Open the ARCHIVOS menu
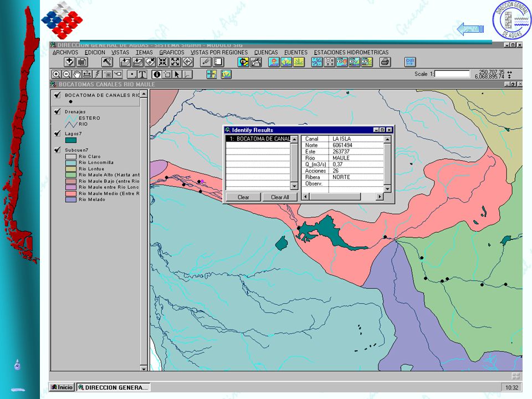This screenshot has width=532, height=399. pyautogui.click(x=65, y=52)
